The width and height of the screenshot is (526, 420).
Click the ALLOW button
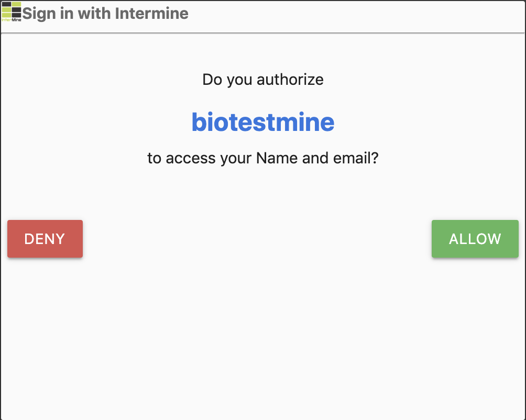click(475, 239)
